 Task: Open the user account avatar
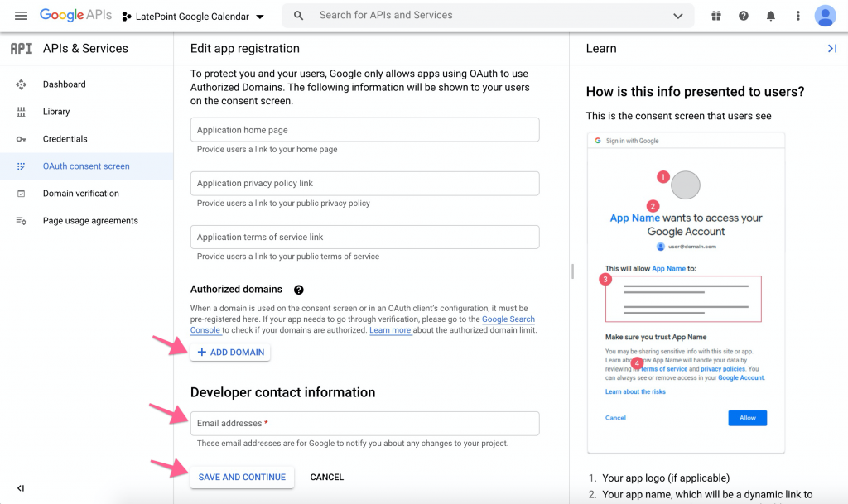coord(826,16)
